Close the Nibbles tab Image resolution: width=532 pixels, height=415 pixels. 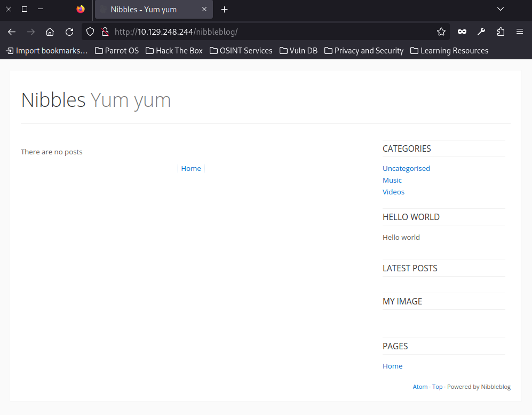(204, 10)
